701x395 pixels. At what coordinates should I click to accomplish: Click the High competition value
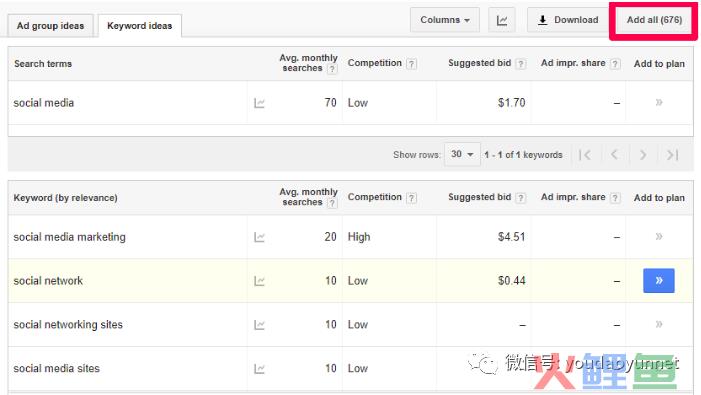pyautogui.click(x=359, y=237)
